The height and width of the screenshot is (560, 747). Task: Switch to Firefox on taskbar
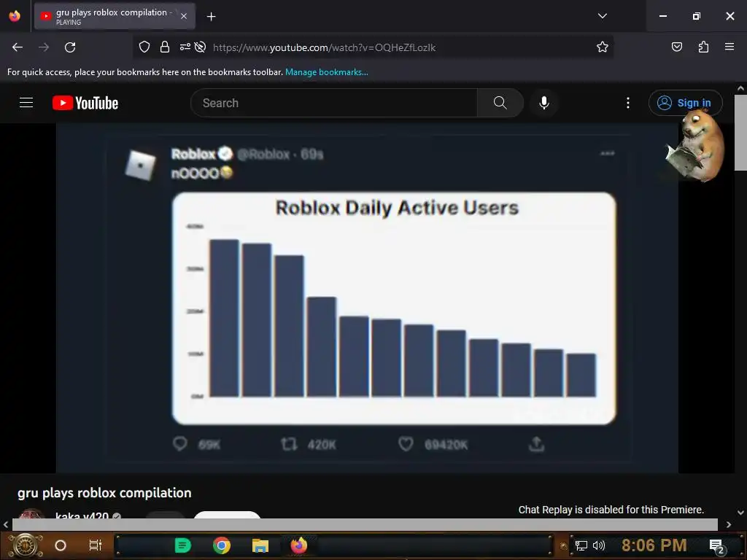coord(299,545)
